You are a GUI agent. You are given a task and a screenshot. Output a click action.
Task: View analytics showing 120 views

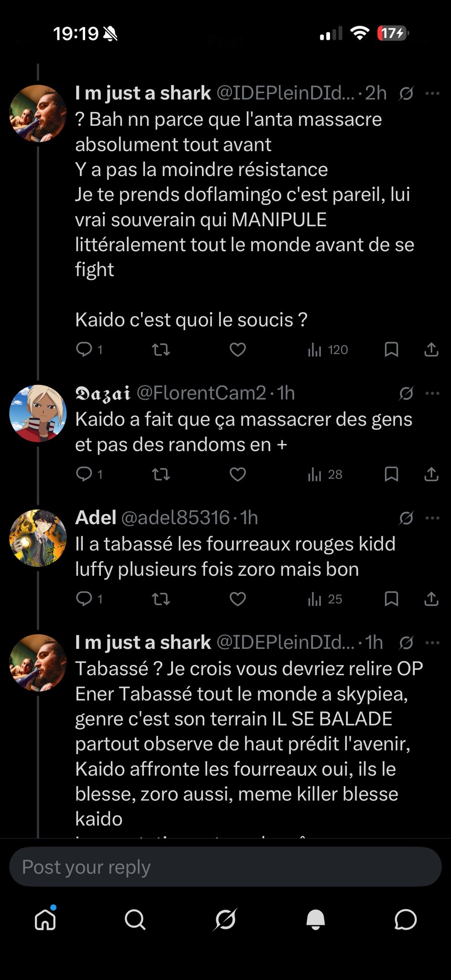pos(328,350)
